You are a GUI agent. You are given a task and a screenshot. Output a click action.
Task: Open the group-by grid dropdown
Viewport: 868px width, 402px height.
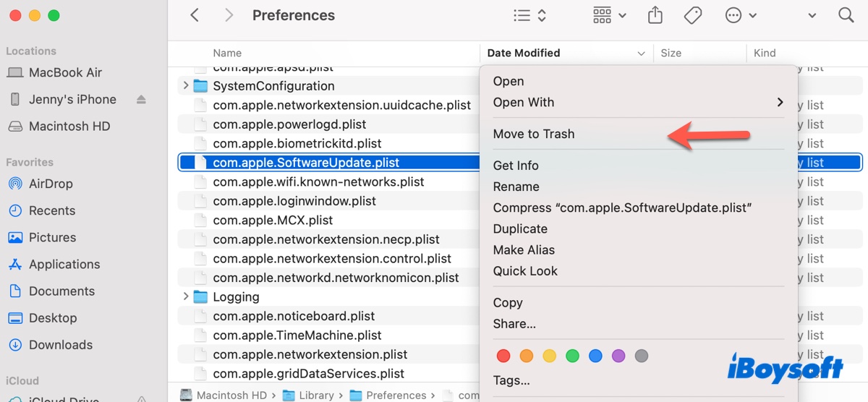click(x=609, y=15)
